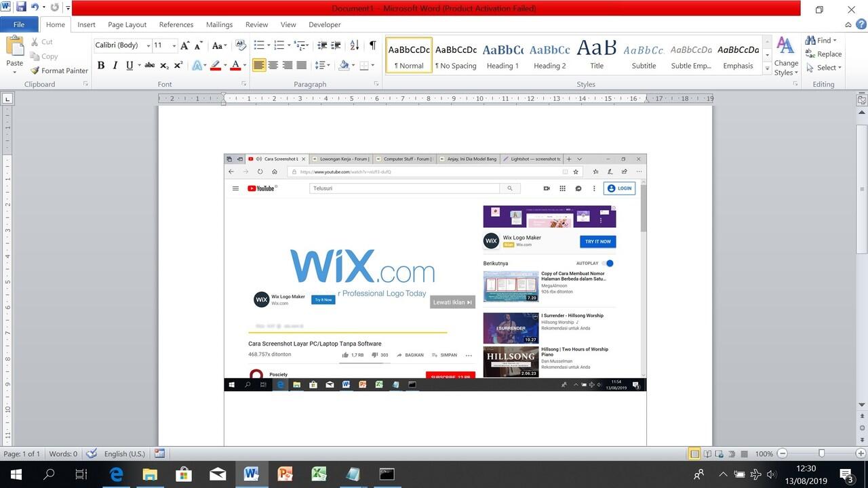Switch to the Page Layout tab
The image size is (868, 488).
coord(127,24)
